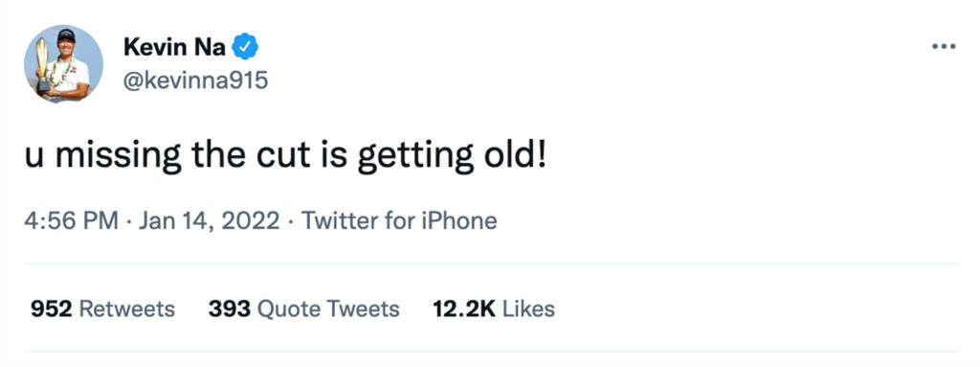Click the Jan 14, 2022 date

coord(210,221)
